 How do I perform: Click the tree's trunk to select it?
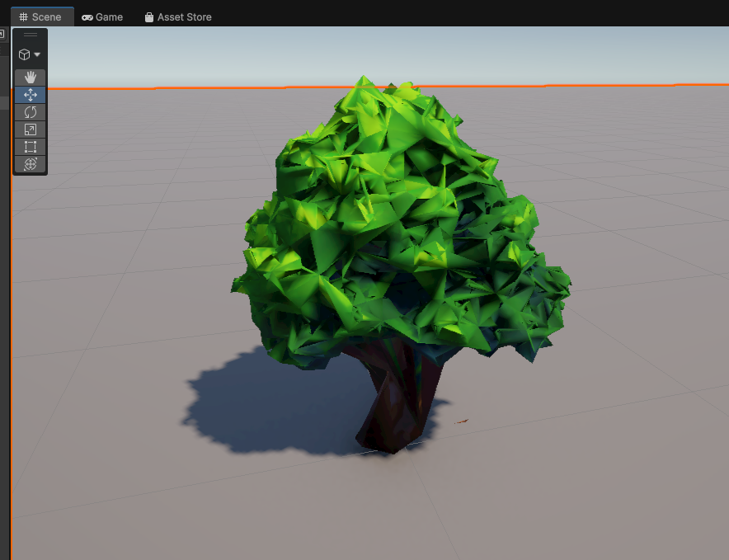tap(396, 404)
